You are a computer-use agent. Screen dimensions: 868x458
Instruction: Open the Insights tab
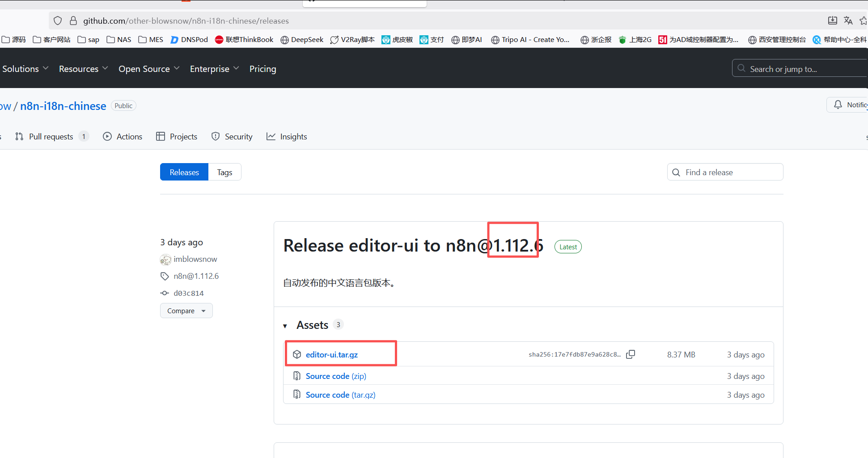[293, 136]
